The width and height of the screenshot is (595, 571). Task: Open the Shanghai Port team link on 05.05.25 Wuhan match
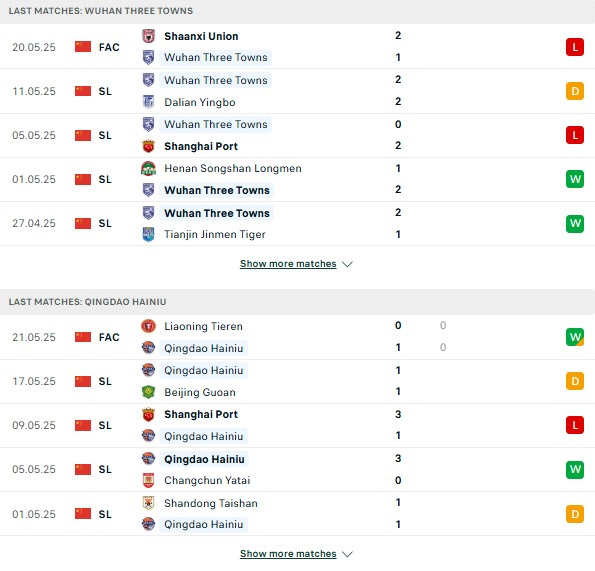[201, 146]
